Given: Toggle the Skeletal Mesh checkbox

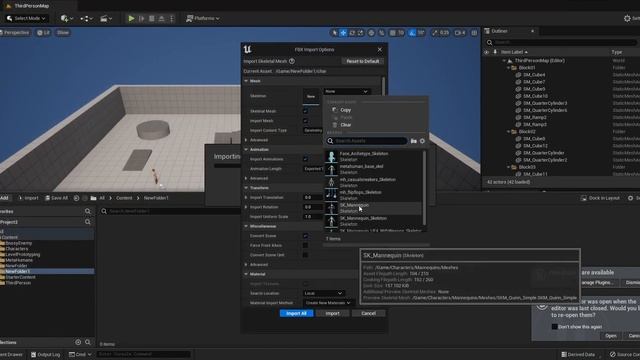Looking at the screenshot, I should pos(305,111).
